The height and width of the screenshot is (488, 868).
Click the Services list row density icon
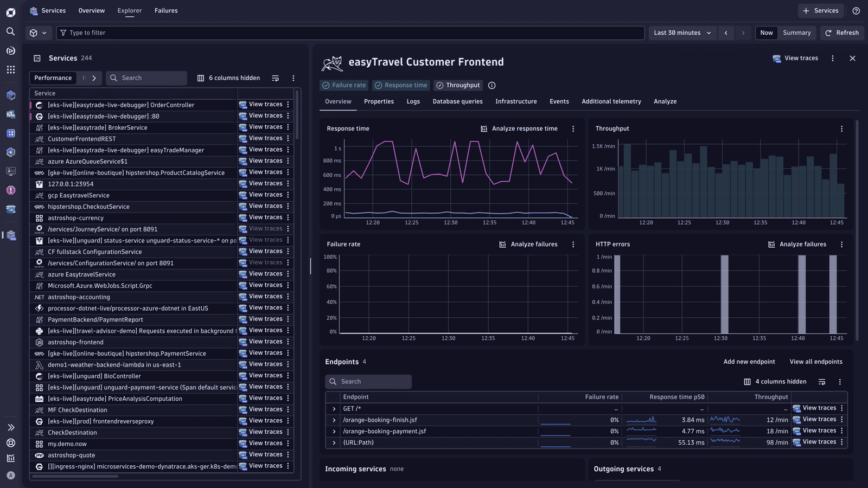tap(276, 78)
